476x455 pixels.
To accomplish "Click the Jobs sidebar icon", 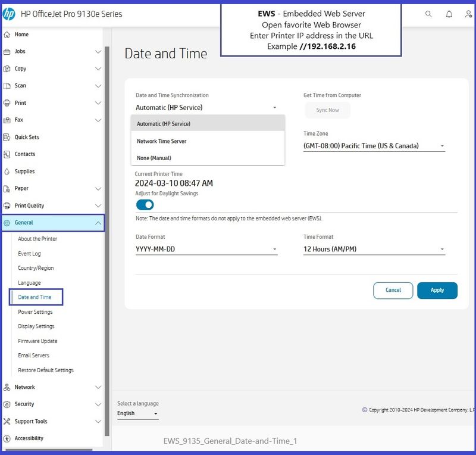I will click(x=7, y=52).
